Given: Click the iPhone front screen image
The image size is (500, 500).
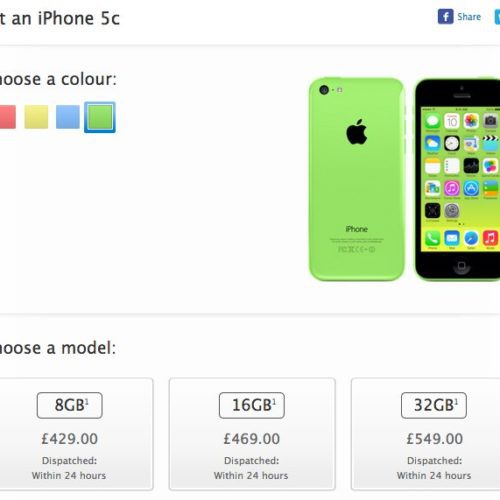Looking at the screenshot, I should [457, 179].
